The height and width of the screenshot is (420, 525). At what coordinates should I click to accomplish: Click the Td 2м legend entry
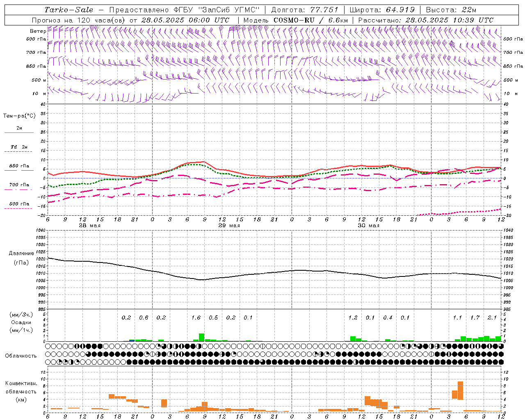pos(19,147)
